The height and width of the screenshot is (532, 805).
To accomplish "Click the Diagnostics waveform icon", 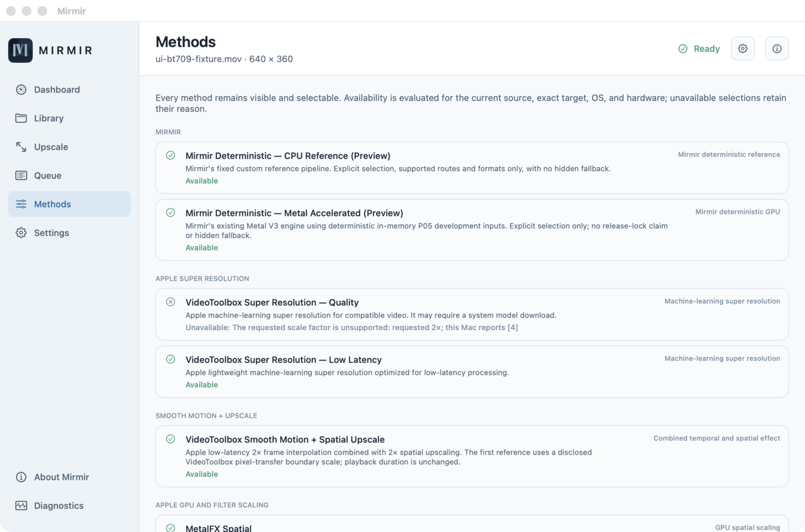I will [x=21, y=506].
